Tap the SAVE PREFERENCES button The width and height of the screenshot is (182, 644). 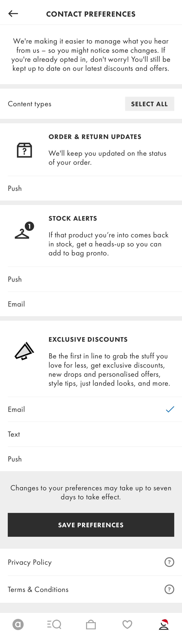tap(91, 525)
